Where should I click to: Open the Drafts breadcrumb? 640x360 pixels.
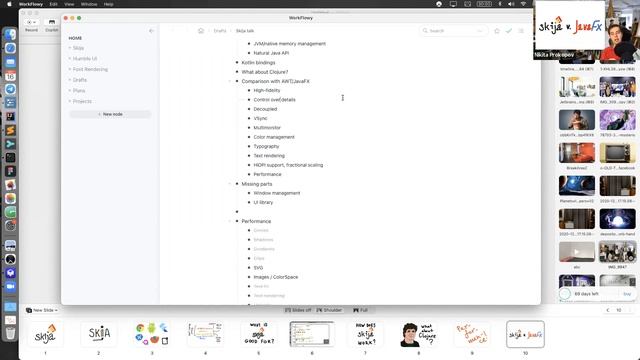(x=220, y=31)
